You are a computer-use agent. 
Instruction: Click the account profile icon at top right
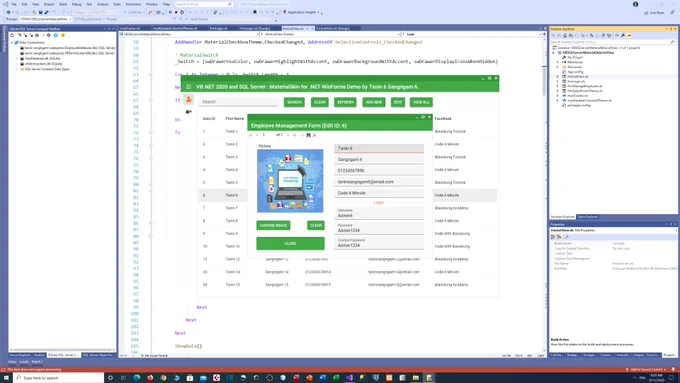635,4
